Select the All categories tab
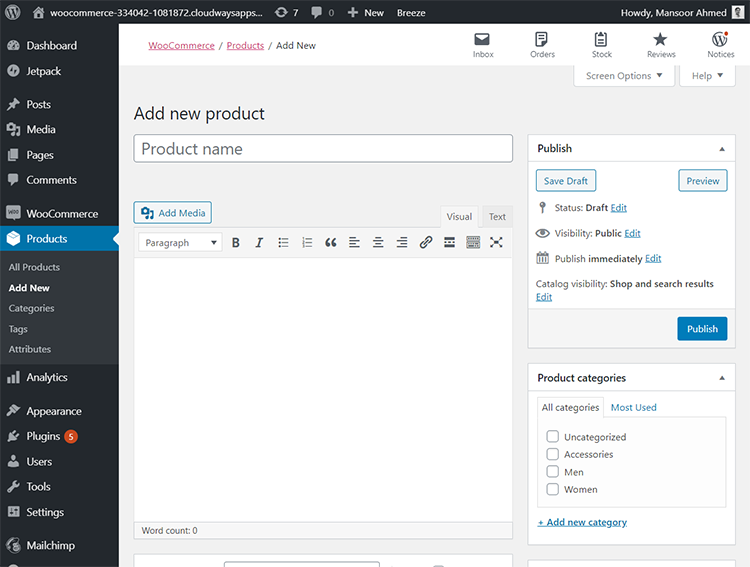 coord(570,407)
